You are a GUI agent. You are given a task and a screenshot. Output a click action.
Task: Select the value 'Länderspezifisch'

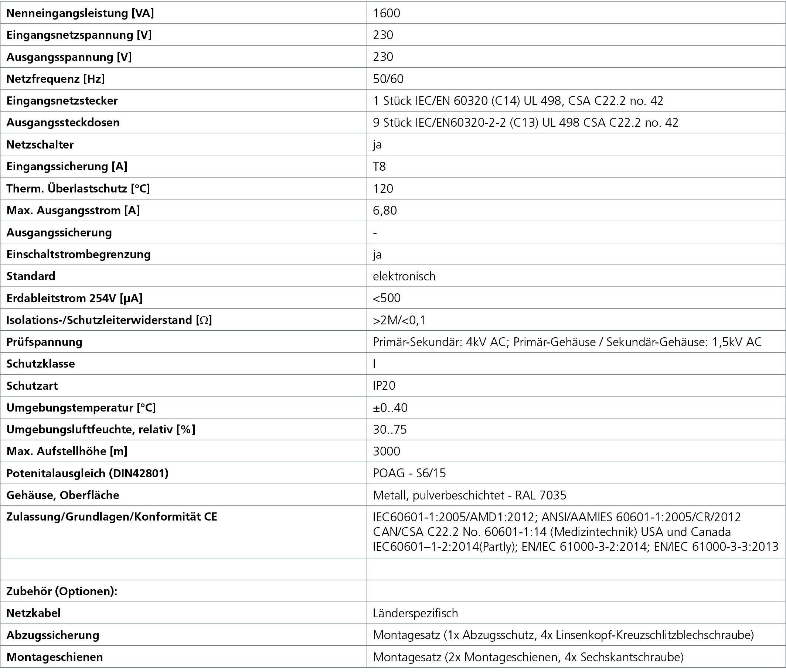[415, 613]
